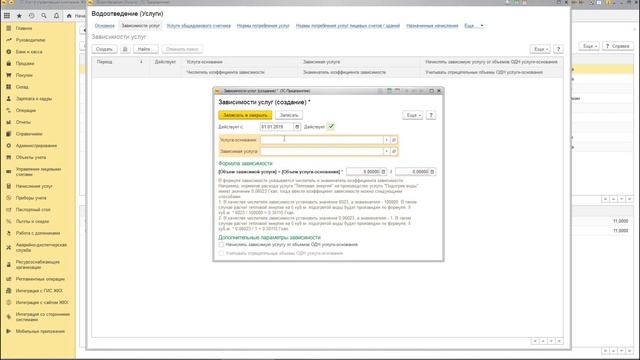Expand the Зависимая услуга dropdown arrow
Image resolution: width=640 pixels, height=360 pixels.
[x=386, y=151]
